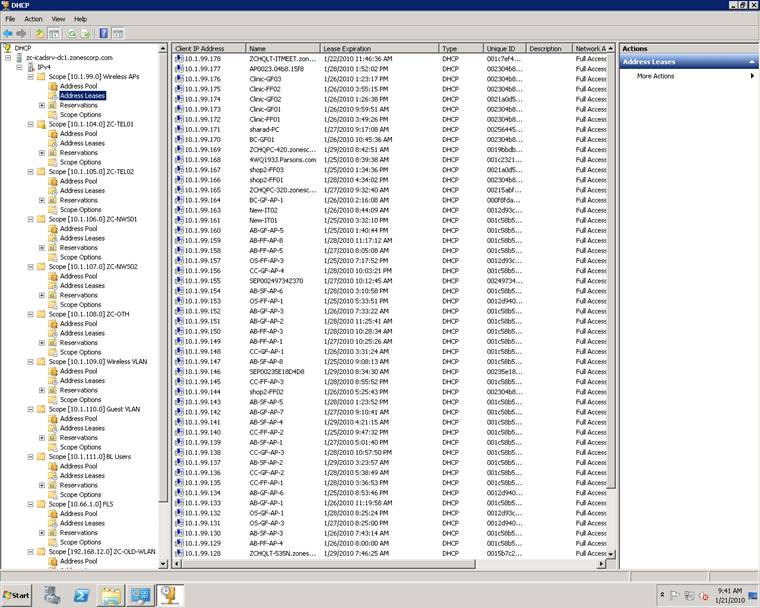Collapse the IPv4 tree node
760x608 pixels.
click(x=19, y=67)
